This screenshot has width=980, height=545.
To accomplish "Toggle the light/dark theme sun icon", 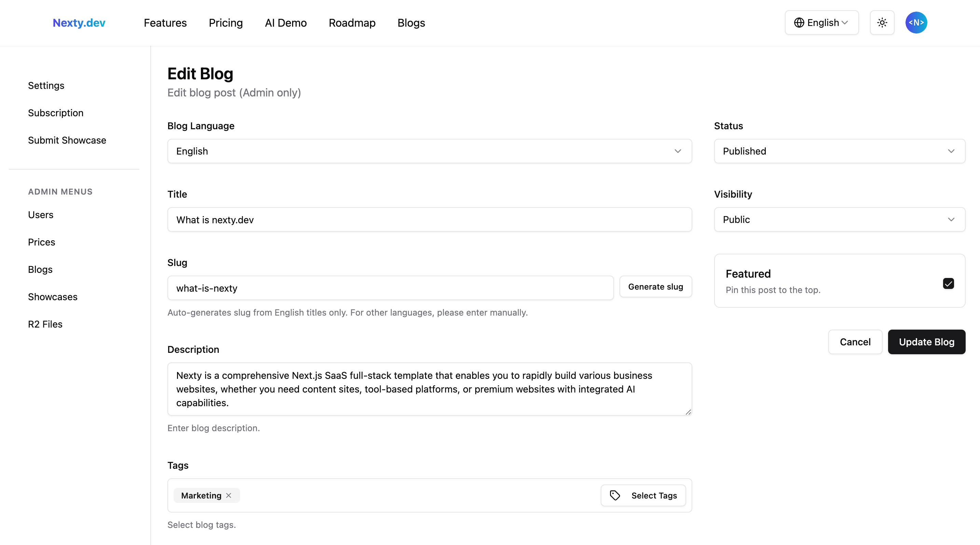I will (x=882, y=23).
